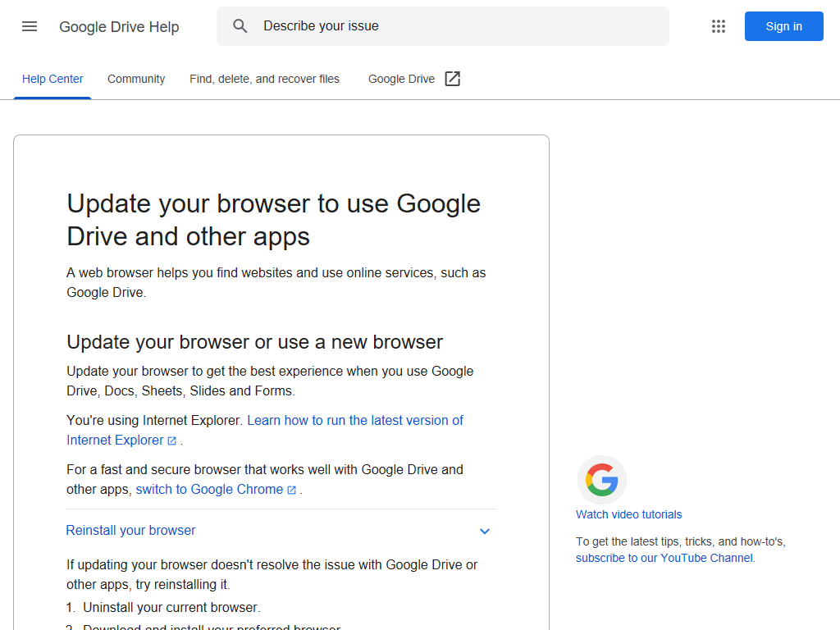The width and height of the screenshot is (840, 630).
Task: Open the Google Drive tab link
Action: [414, 79]
